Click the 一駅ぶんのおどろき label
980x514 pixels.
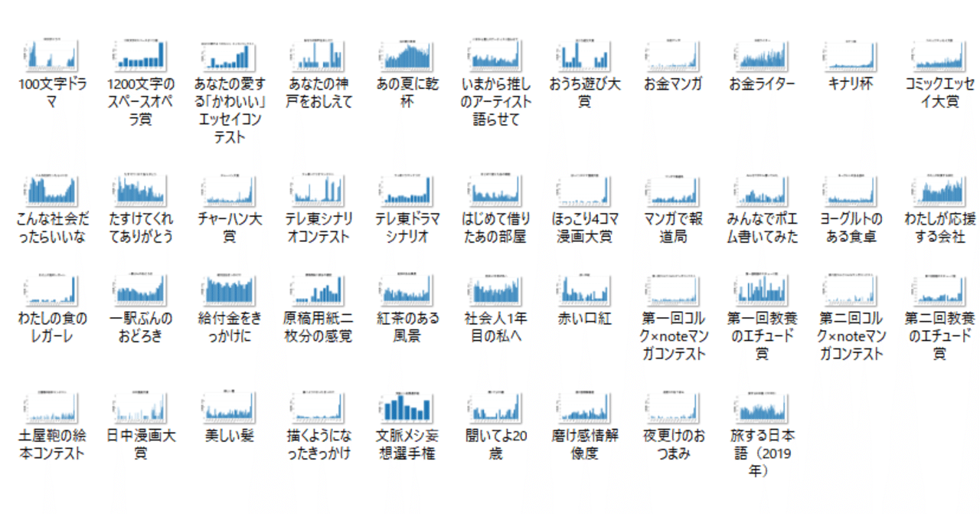[139, 320]
